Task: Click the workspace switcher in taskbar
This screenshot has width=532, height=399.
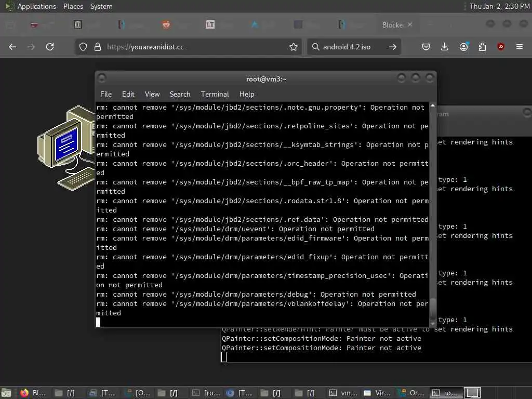Action: [x=472, y=393]
